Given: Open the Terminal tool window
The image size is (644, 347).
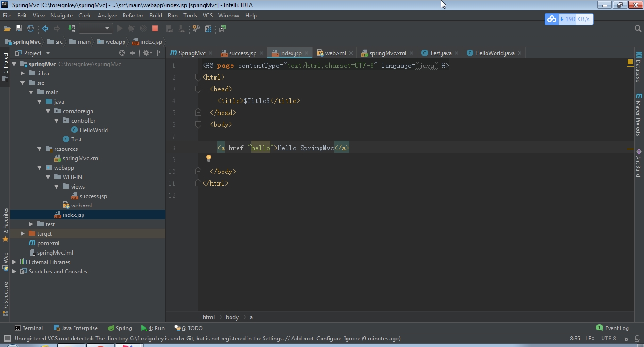Looking at the screenshot, I should pos(29,328).
